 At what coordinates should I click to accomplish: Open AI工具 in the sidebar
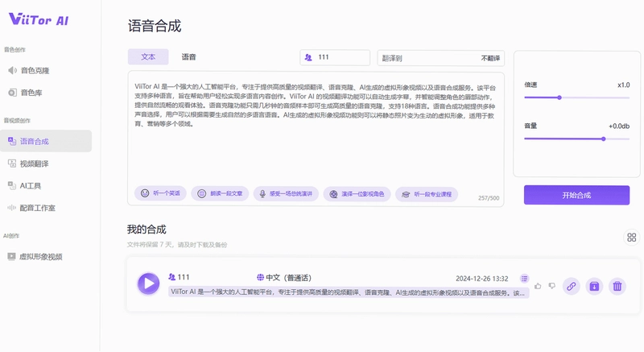point(25,186)
